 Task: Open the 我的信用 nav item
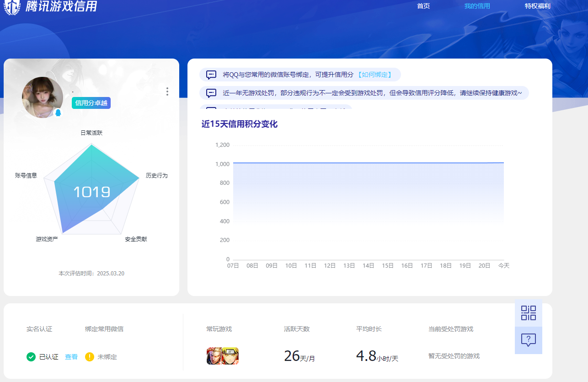tap(477, 6)
